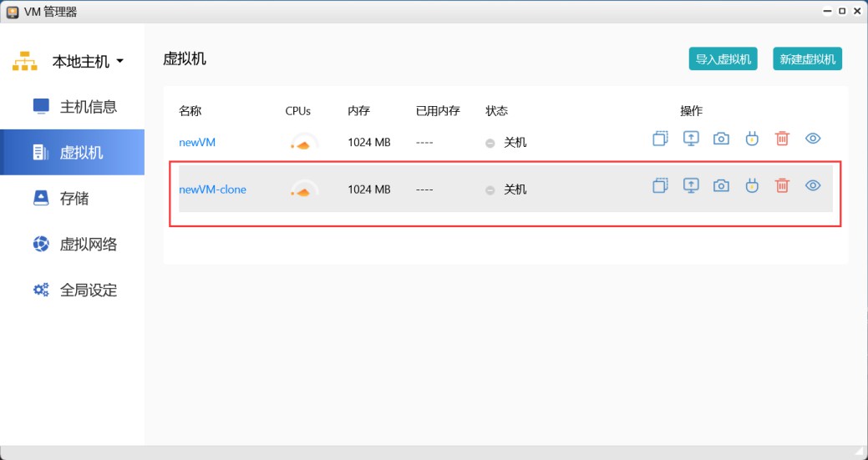Expand the 本地主机 host dropdown
This screenshot has width=868, height=460.
pyautogui.click(x=119, y=62)
